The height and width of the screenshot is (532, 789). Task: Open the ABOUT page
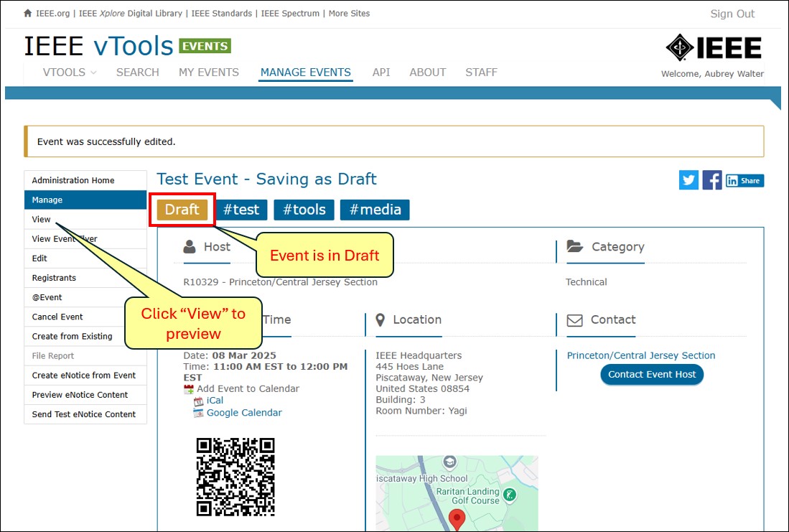click(428, 73)
